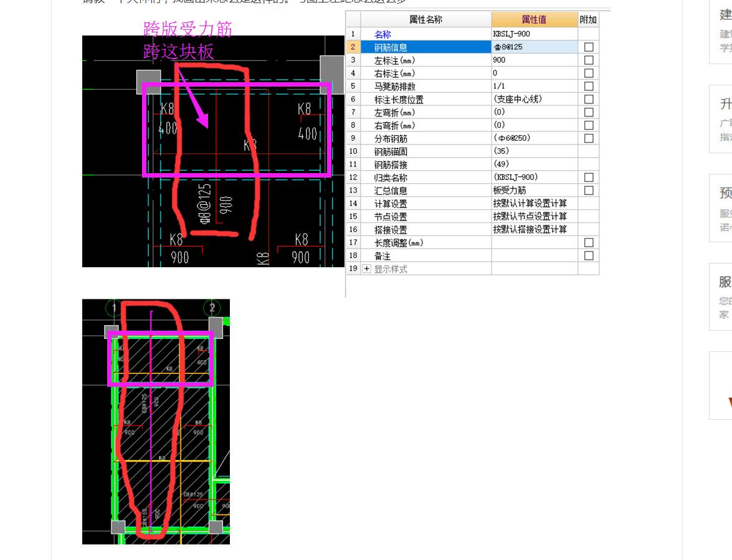Viewport: 732px width, 560px height.
Task: Select the 计算设置 value 按默认计算设置计算
Action: click(530, 204)
